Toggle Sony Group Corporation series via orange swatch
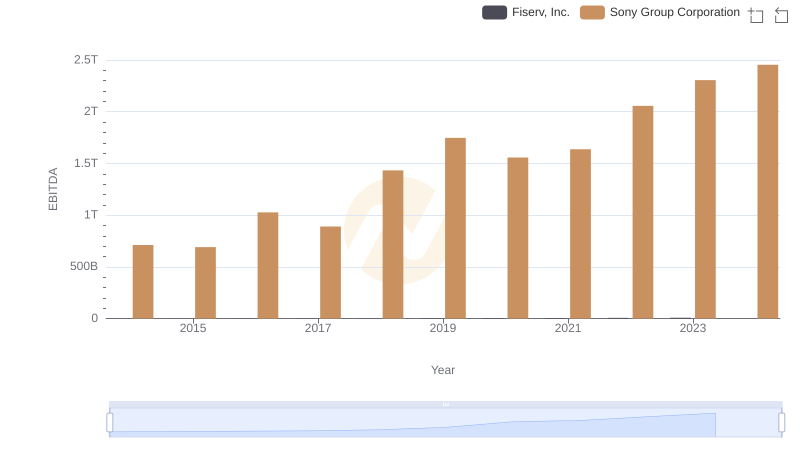The width and height of the screenshot is (800, 461). [x=592, y=13]
